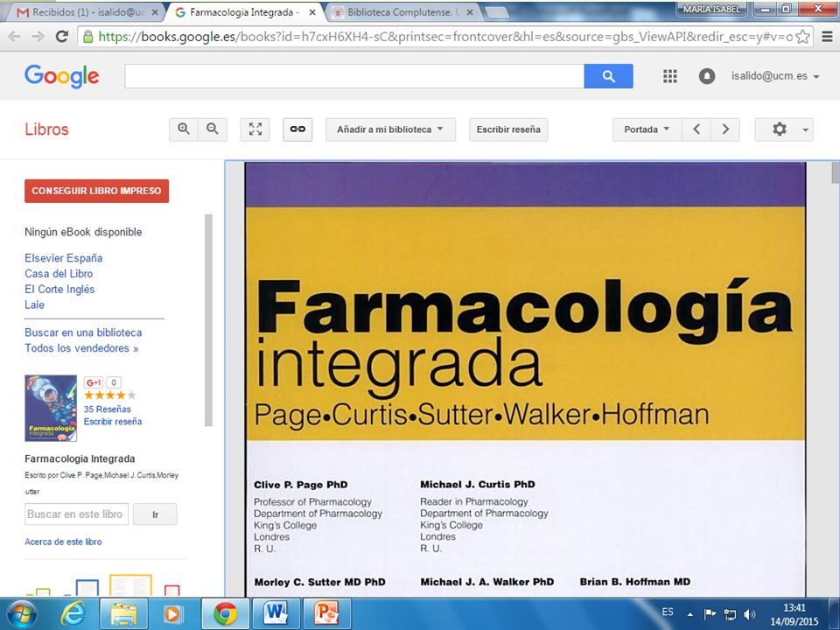Launch Internet Explorer from taskbar
The height and width of the screenshot is (630, 840).
73,614
